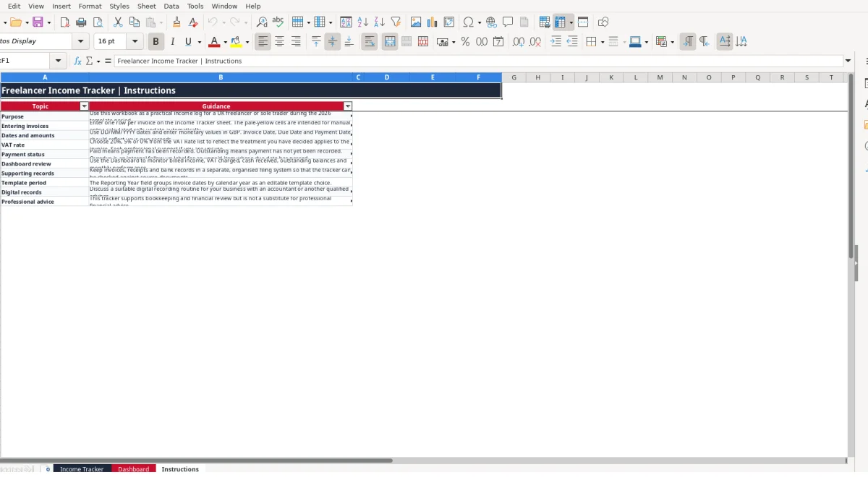Click the Help menu

click(x=253, y=6)
